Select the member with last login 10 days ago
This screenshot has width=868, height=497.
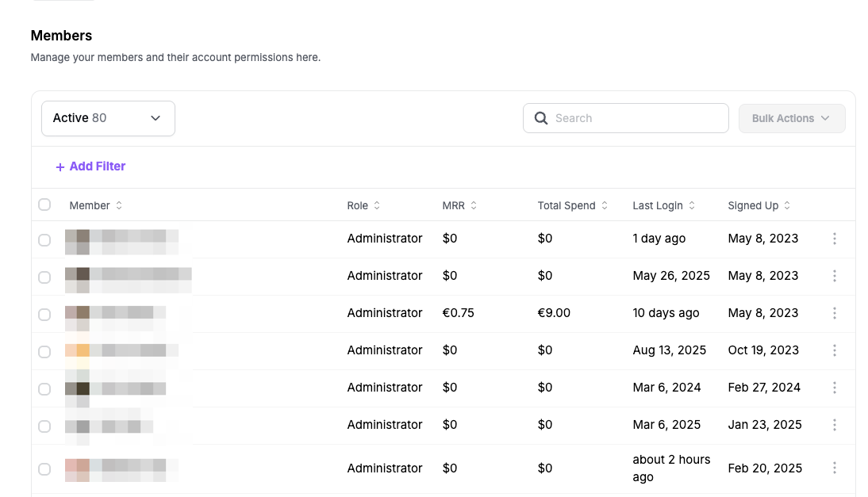(44, 315)
